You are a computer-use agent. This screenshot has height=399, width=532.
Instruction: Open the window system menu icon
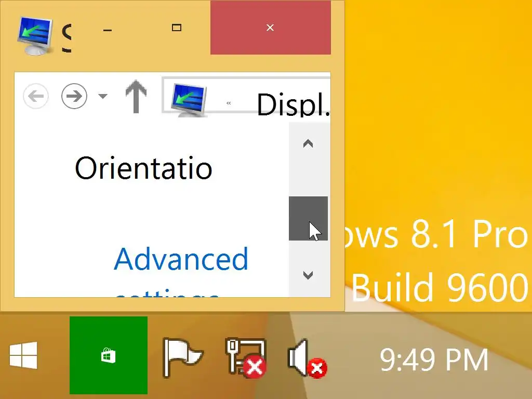pos(35,36)
